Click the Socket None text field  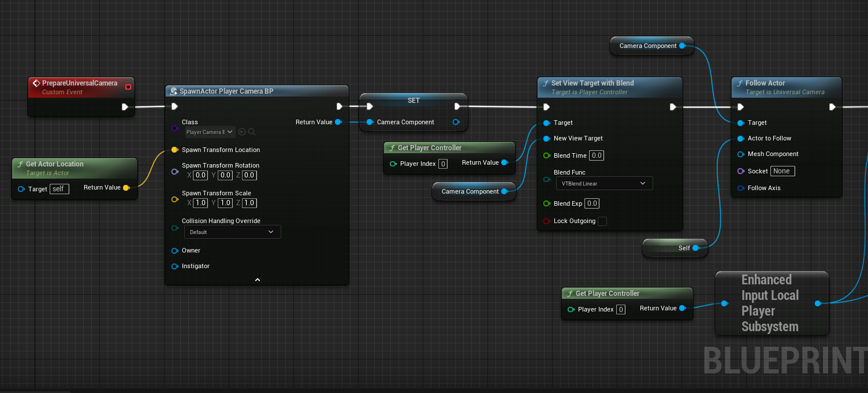point(783,171)
